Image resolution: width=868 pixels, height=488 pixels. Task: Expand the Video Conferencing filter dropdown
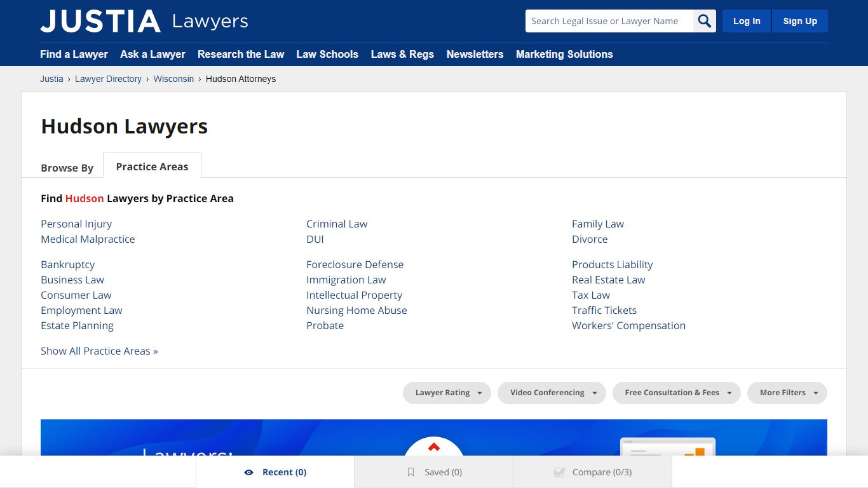(x=552, y=393)
